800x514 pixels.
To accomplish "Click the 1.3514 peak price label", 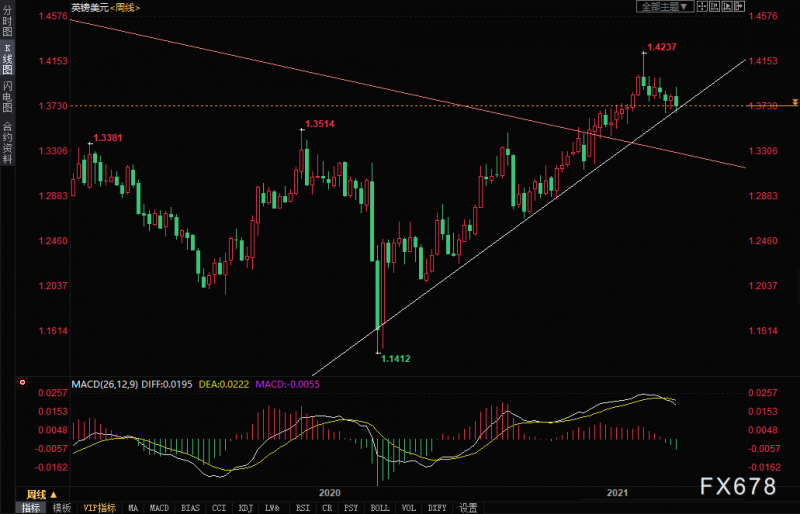I will pos(320,124).
